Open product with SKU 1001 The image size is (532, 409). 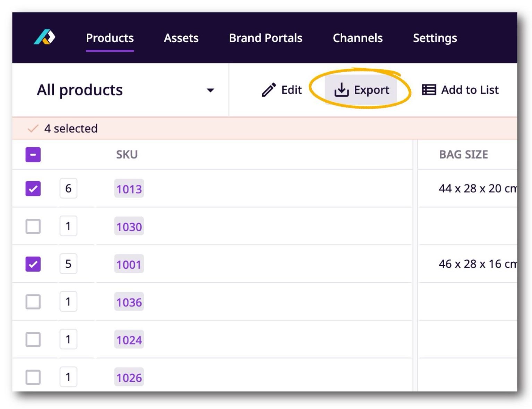(x=129, y=264)
